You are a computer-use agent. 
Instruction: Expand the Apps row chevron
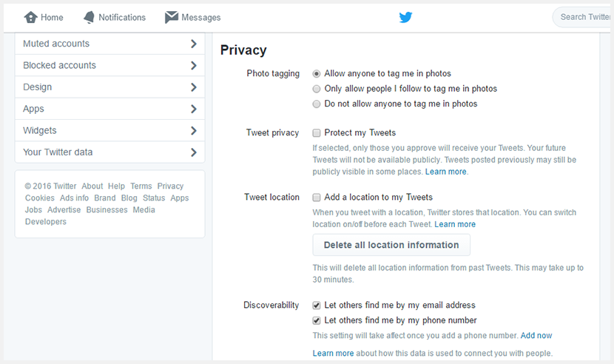pos(193,109)
